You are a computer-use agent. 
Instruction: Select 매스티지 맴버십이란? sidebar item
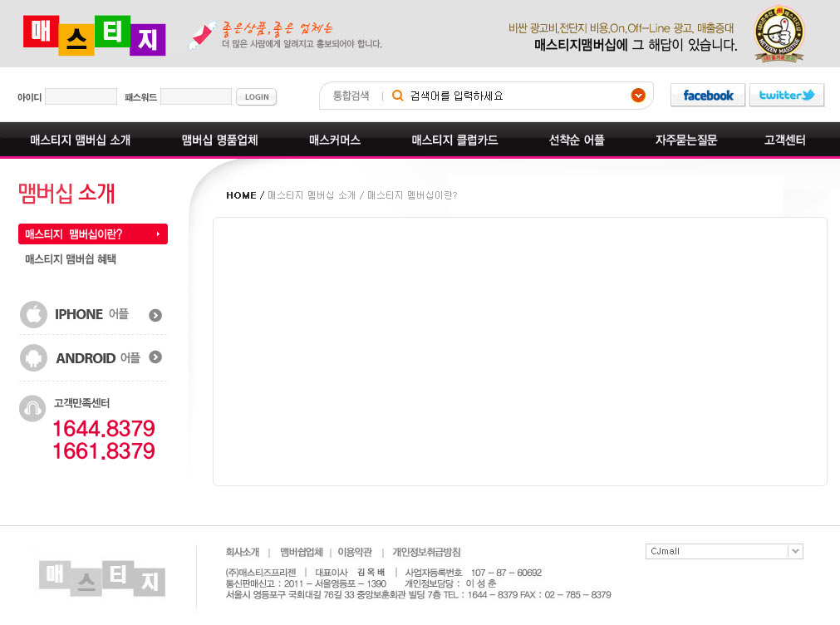[93, 234]
